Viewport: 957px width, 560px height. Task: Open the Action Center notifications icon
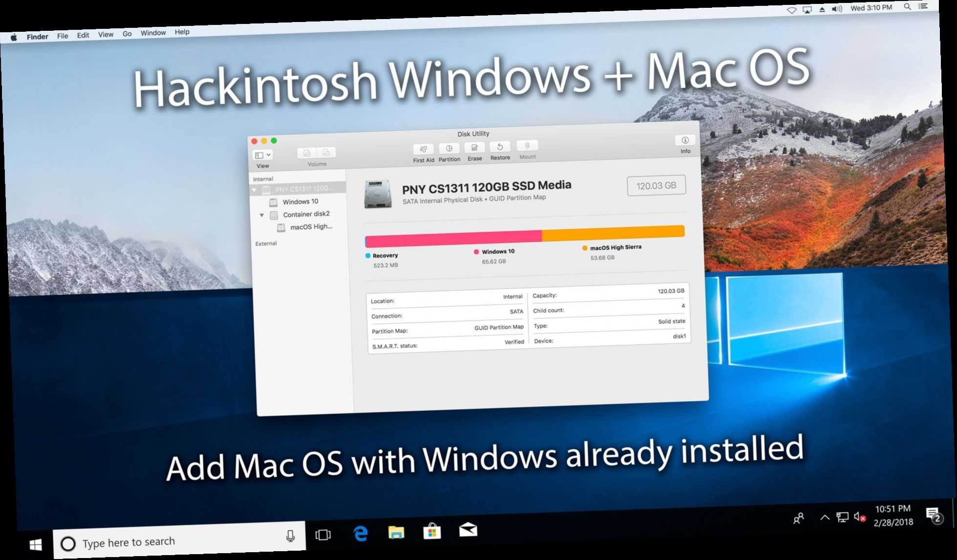[x=934, y=515]
